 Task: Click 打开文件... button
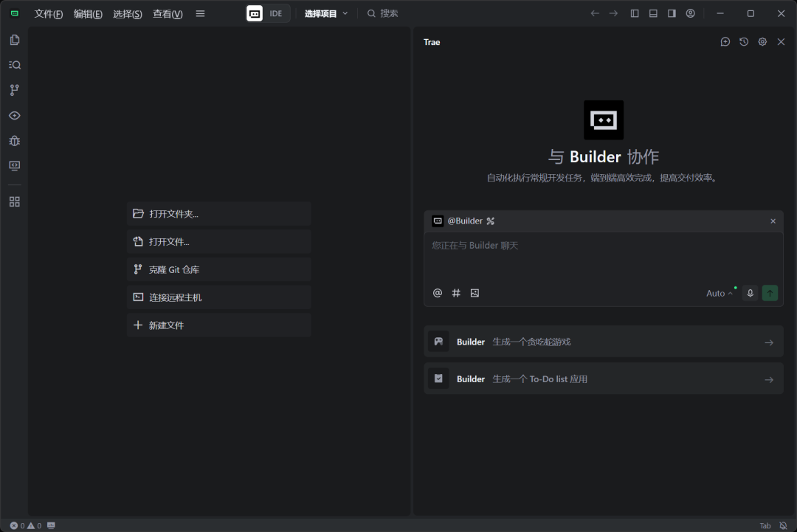(x=219, y=242)
